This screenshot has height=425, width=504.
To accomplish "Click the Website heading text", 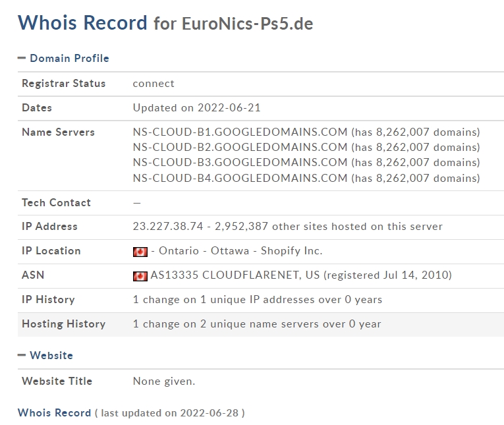I will 51,355.
